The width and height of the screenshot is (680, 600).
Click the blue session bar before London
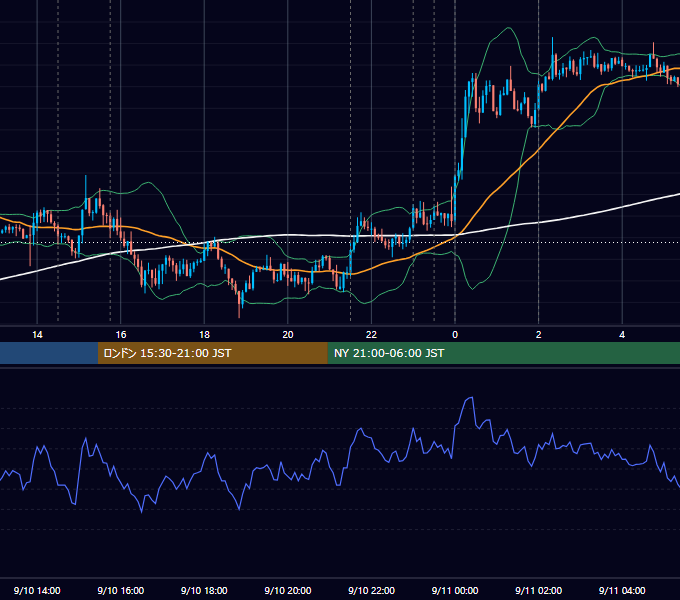pos(49,353)
